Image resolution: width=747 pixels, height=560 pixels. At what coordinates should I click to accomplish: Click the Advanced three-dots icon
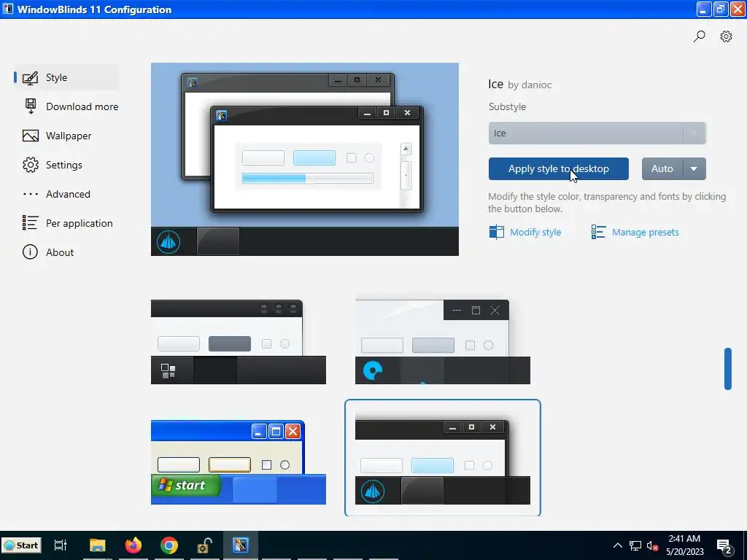(x=31, y=194)
